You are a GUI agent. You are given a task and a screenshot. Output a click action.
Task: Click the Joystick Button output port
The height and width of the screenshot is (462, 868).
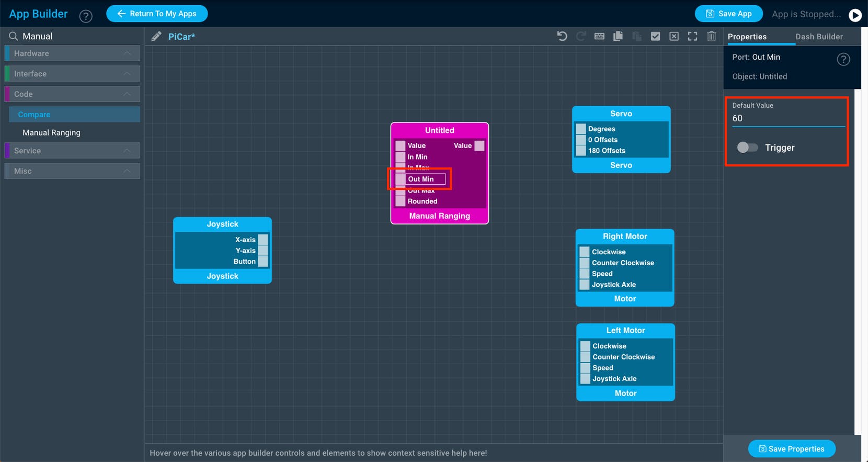coord(263,262)
